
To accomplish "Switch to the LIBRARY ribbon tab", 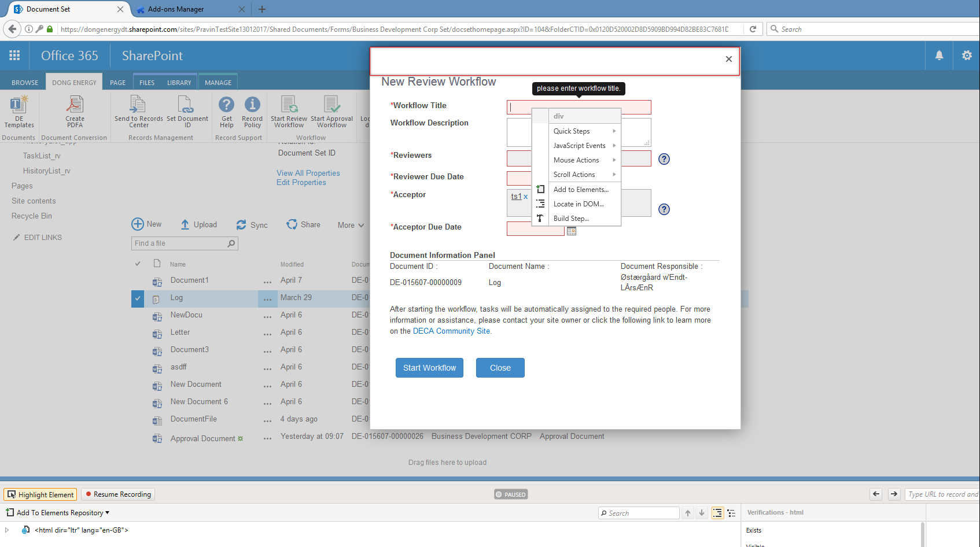I will coord(179,83).
